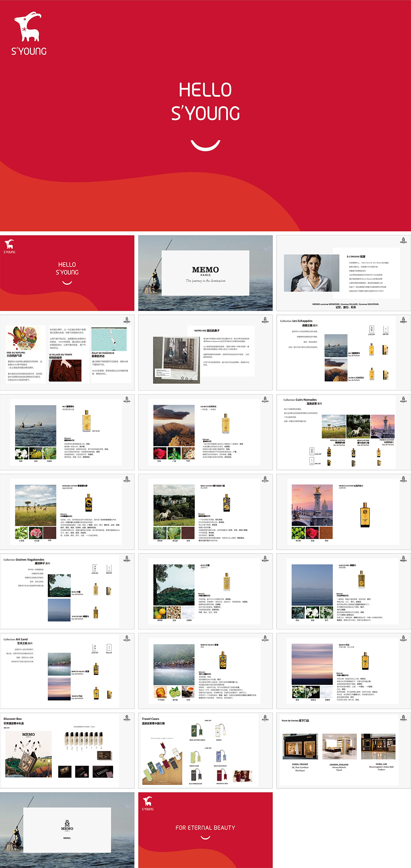Click the MEMO logo on the Point de Ventes slide
Screen dimensions: 411x868
[x=403, y=718]
